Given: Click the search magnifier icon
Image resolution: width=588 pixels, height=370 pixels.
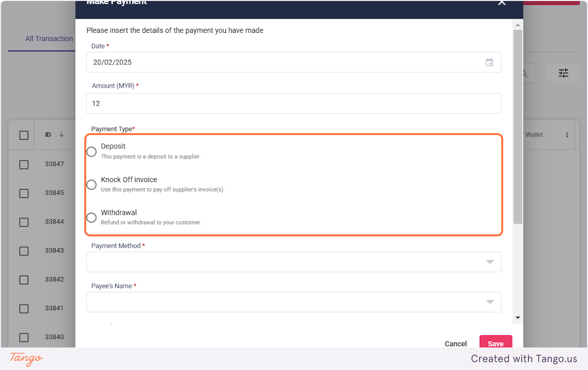Looking at the screenshot, I should (524, 73).
